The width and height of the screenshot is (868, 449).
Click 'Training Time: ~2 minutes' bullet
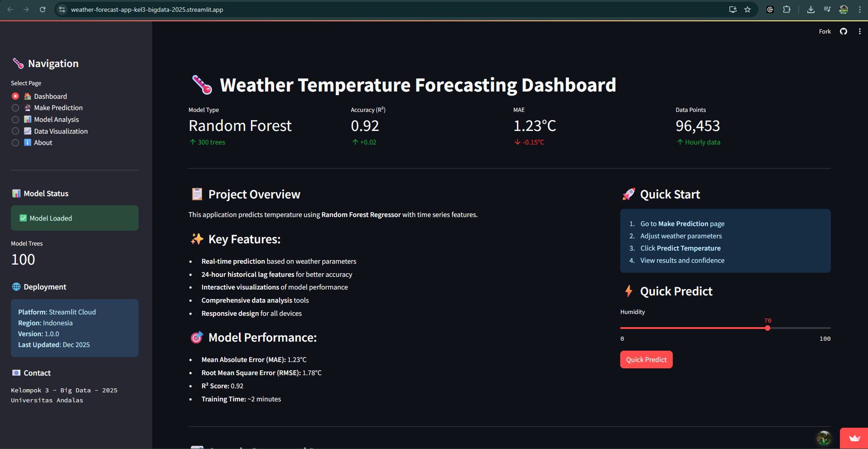[241, 399]
